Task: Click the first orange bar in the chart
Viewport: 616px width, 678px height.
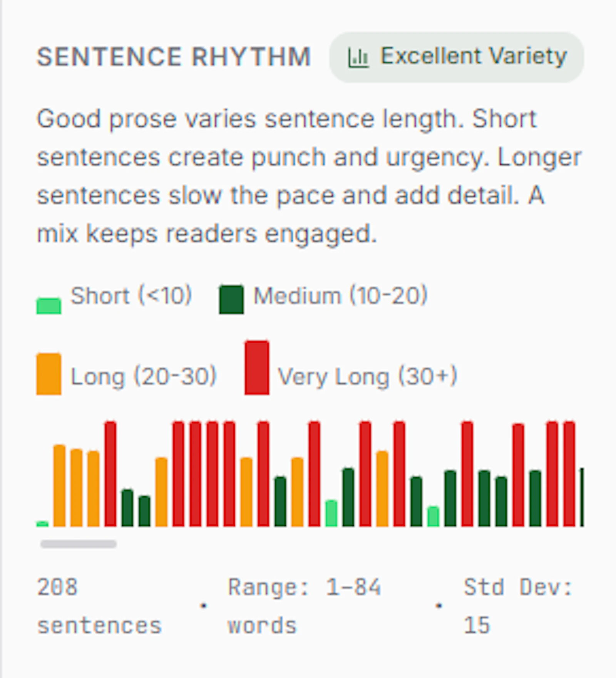Action: [x=59, y=486]
